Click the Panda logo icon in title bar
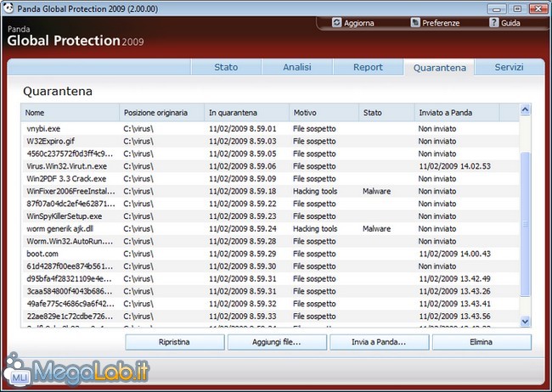The width and height of the screenshot is (552, 392). click(x=8, y=8)
